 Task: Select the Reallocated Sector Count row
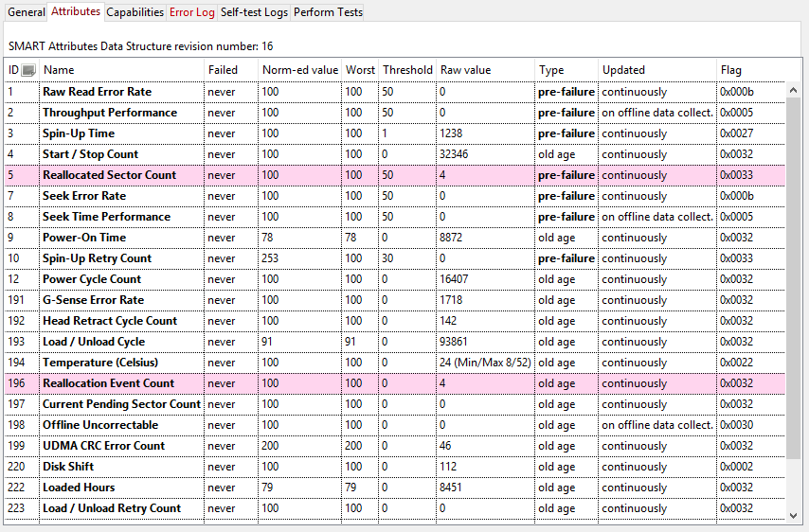coord(109,175)
